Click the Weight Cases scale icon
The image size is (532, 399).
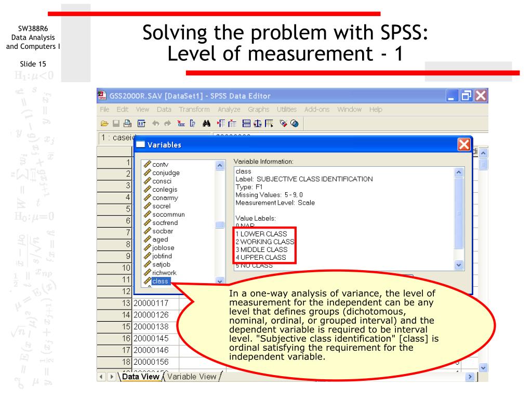(x=258, y=124)
